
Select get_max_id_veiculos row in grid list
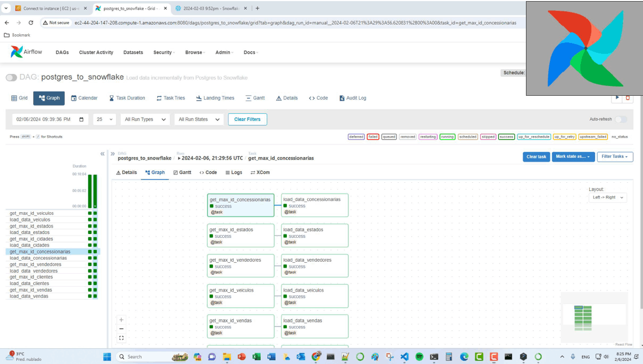(53, 213)
